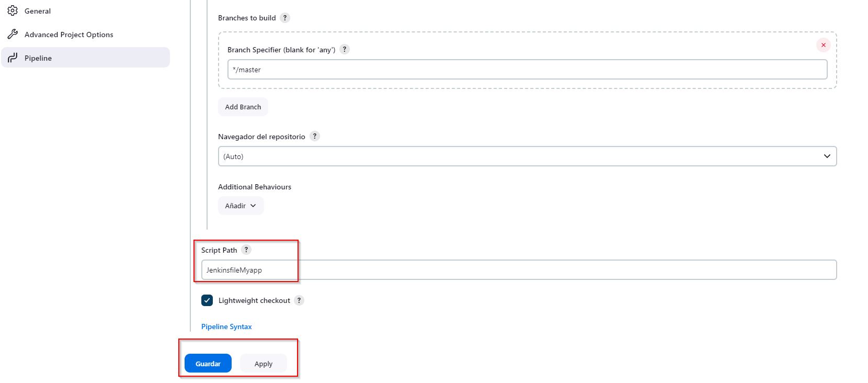Open help icon next to Branch Specifier
This screenshot has height=383, width=868.
(345, 49)
